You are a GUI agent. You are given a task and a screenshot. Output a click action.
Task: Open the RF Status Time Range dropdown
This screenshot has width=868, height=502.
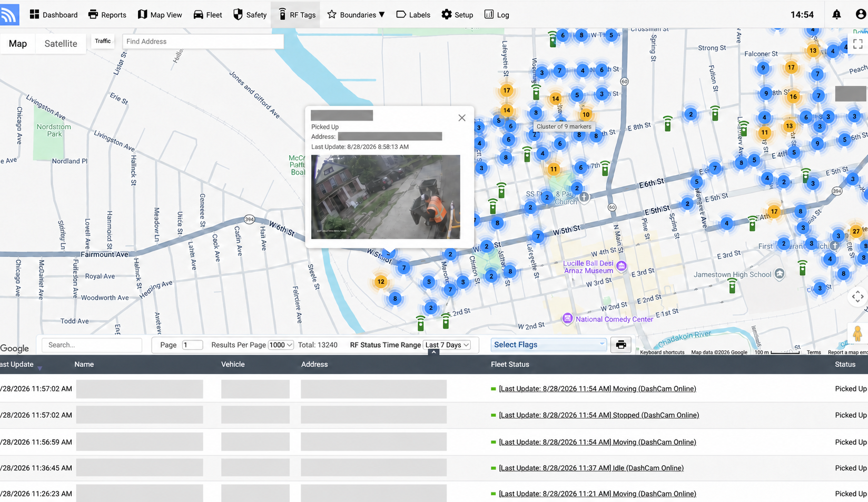pyautogui.click(x=447, y=345)
